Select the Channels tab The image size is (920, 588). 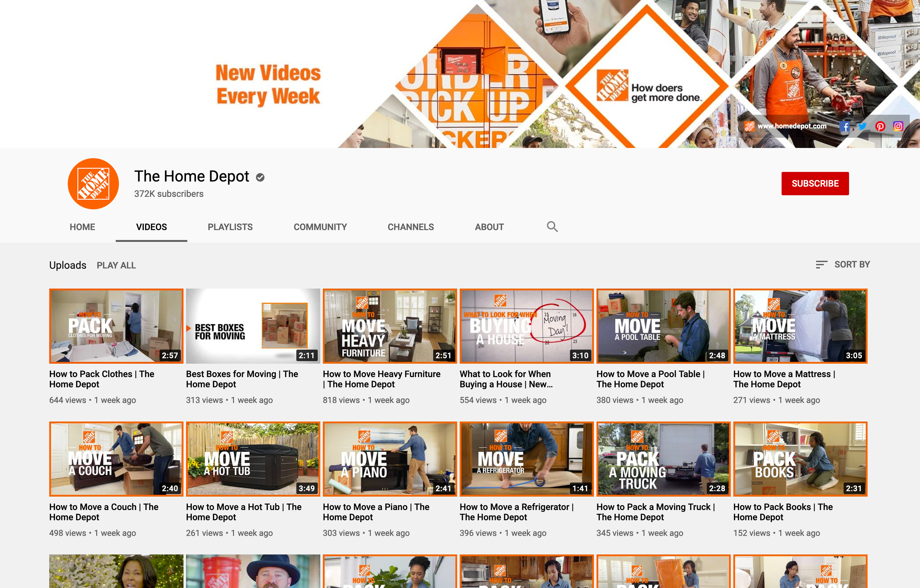pos(411,227)
